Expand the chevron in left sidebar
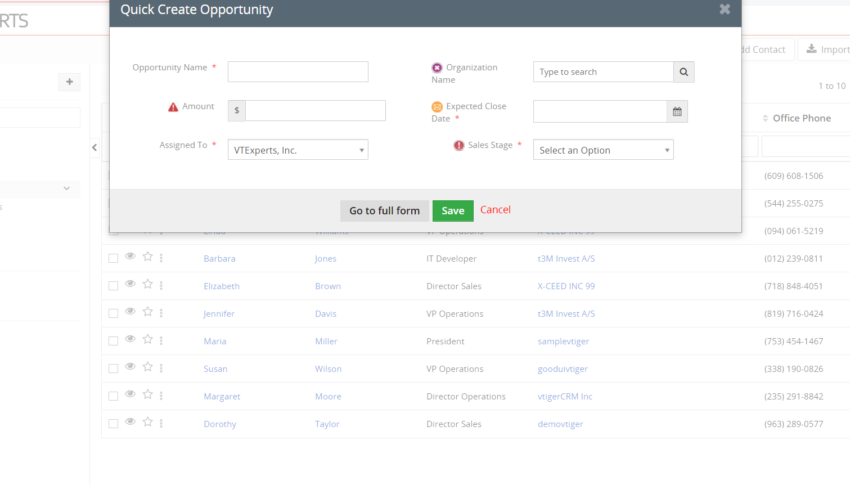Screen dimensions: 850x485 pyautogui.click(x=67, y=189)
